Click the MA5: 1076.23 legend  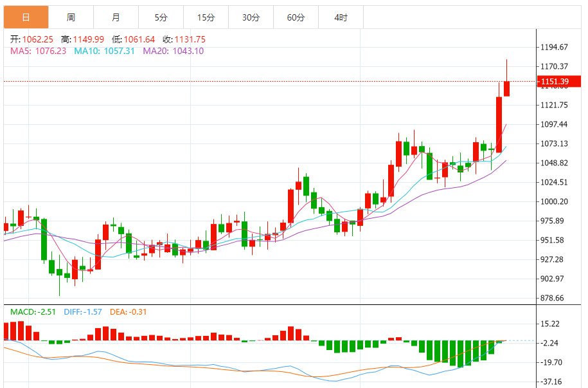(39, 51)
